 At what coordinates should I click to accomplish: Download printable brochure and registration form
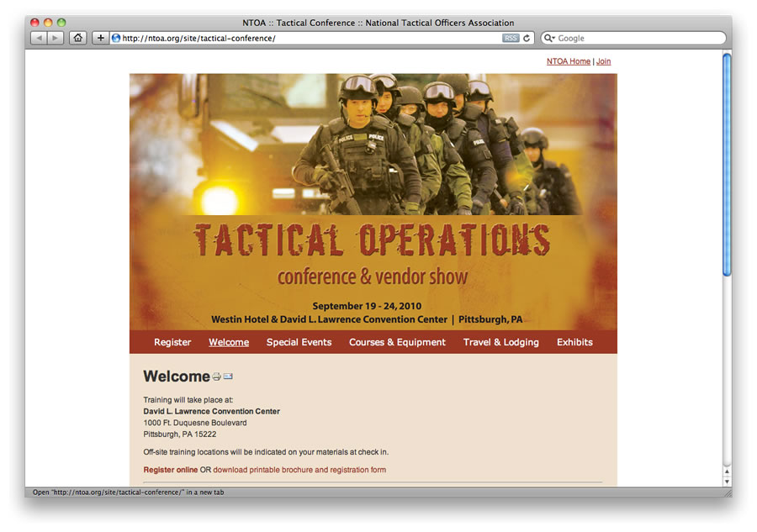tap(299, 470)
